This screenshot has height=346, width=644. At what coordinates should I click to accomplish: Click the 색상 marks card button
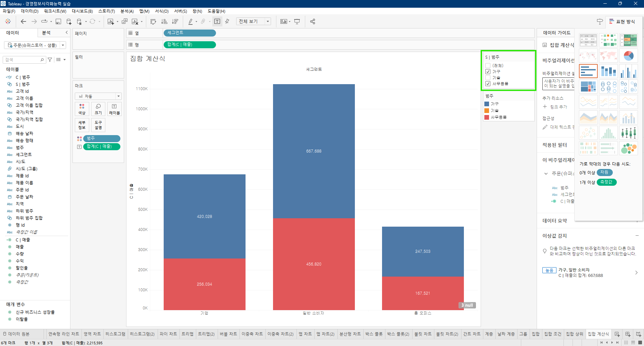pyautogui.click(x=82, y=109)
